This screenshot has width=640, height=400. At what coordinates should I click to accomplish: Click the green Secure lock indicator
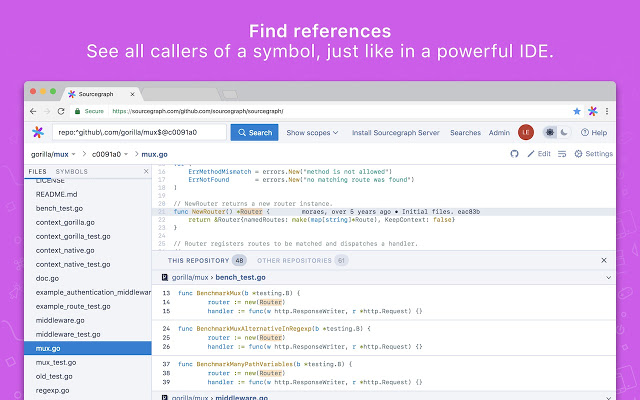89,111
